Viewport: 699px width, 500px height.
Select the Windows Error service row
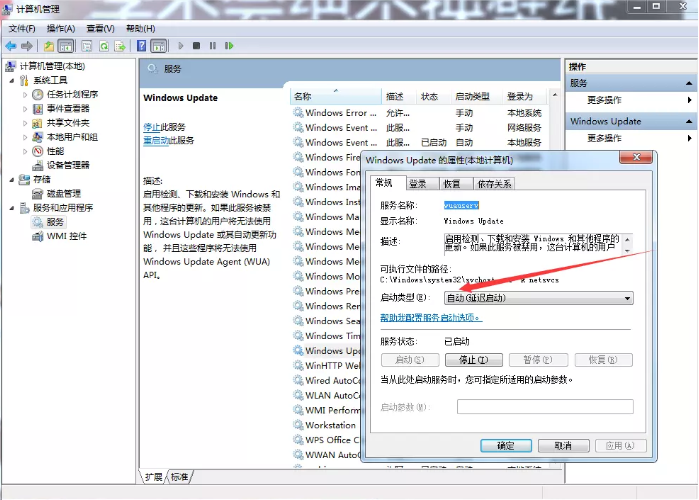[419, 113]
